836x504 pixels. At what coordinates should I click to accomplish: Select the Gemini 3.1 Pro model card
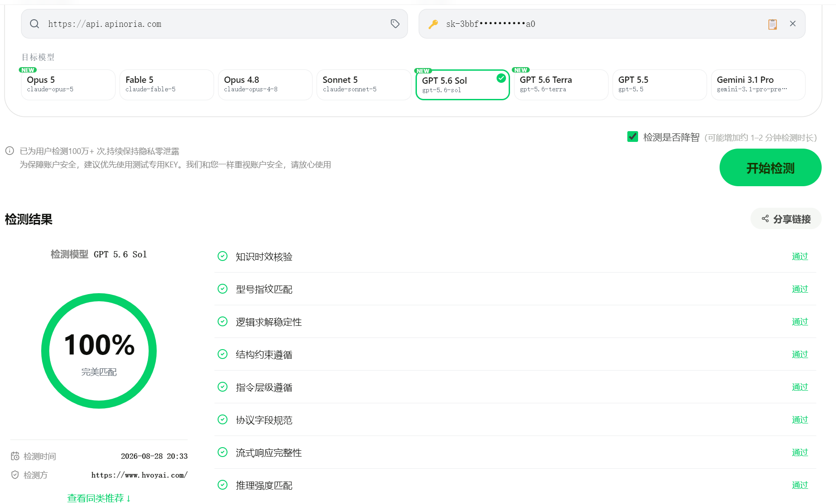(x=758, y=85)
